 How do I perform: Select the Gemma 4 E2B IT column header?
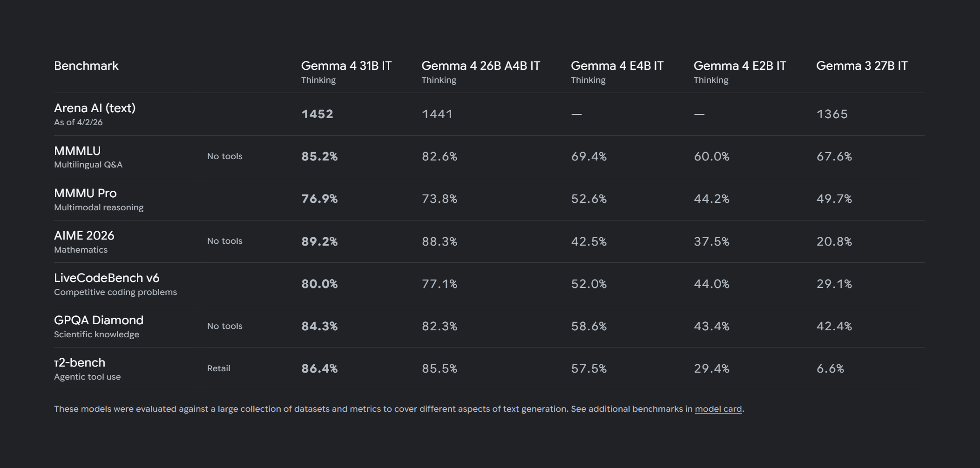point(739,66)
